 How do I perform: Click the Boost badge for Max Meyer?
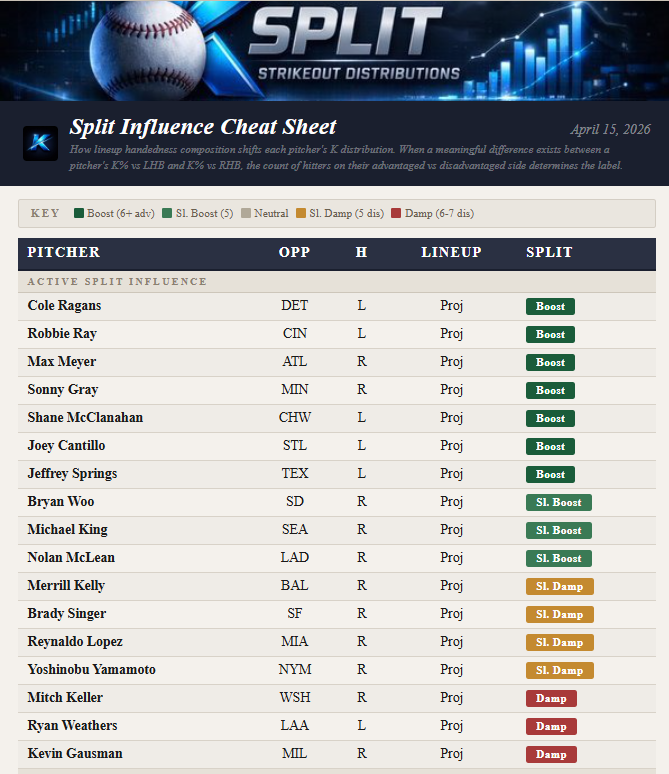coord(550,362)
